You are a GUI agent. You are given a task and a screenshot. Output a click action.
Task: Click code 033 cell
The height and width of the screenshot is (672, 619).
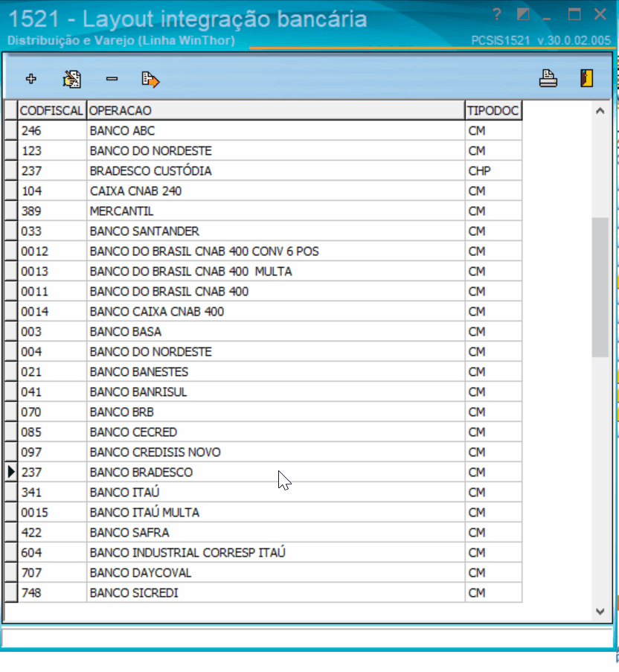coord(52,231)
